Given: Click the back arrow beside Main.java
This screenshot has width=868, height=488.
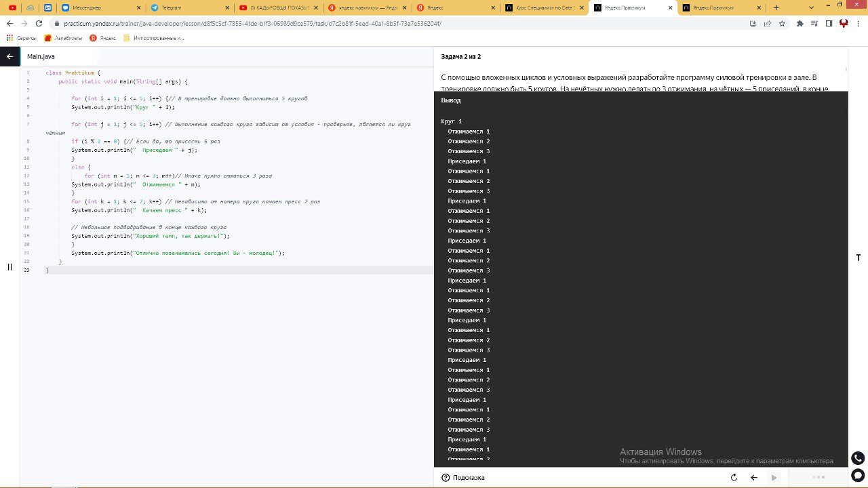Looking at the screenshot, I should 9,56.
